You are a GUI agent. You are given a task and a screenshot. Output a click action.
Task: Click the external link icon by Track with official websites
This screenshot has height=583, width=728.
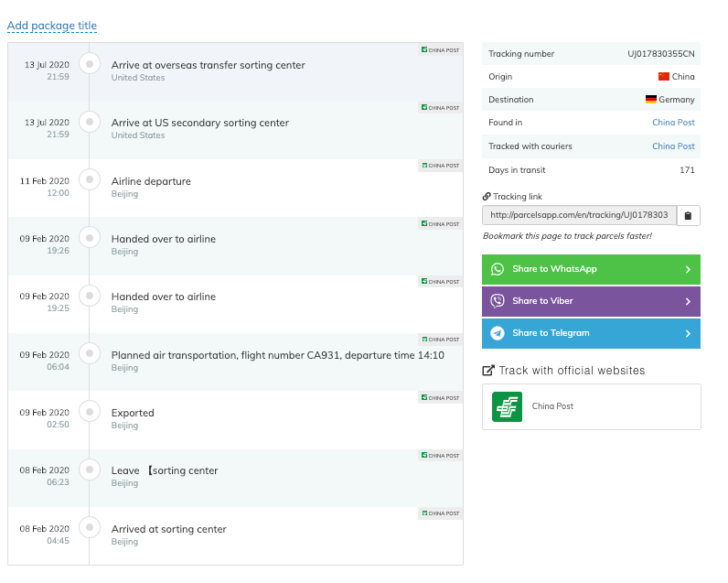pos(488,371)
